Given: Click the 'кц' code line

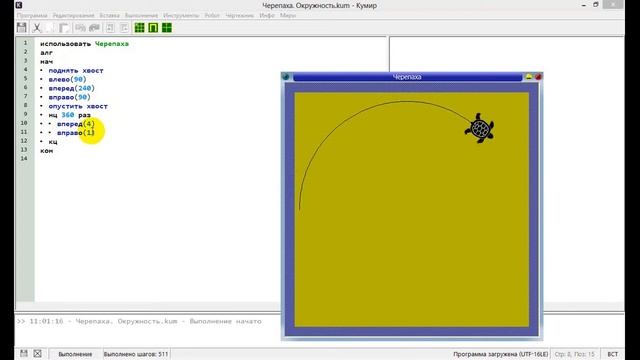Looking at the screenshot, I should (53, 142).
